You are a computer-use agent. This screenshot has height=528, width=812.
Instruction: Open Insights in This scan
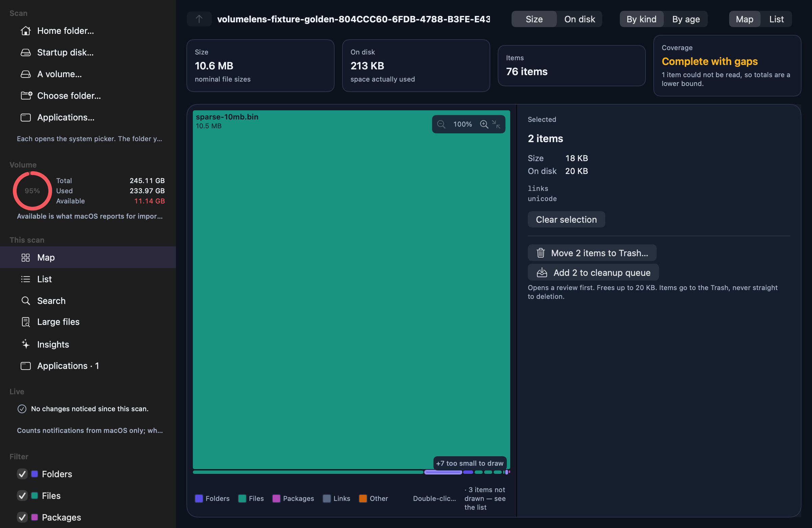click(88, 344)
